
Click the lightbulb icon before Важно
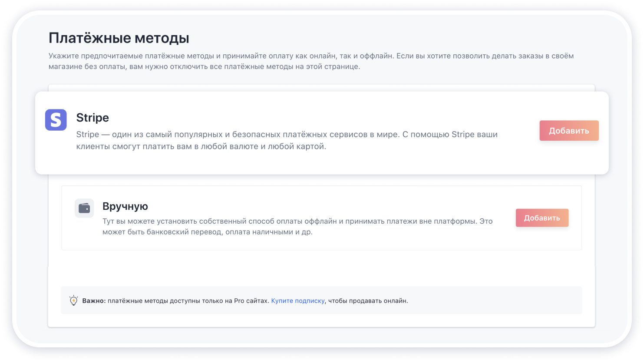point(73,300)
